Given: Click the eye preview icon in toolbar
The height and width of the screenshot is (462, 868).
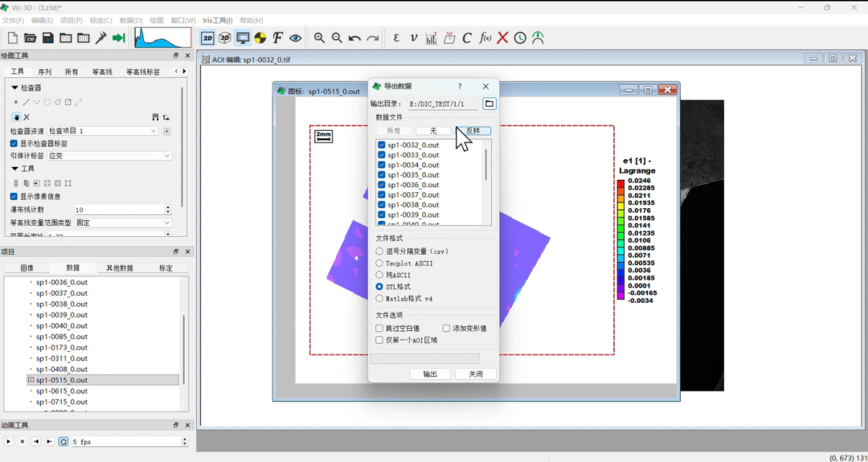Looking at the screenshot, I should pos(295,38).
